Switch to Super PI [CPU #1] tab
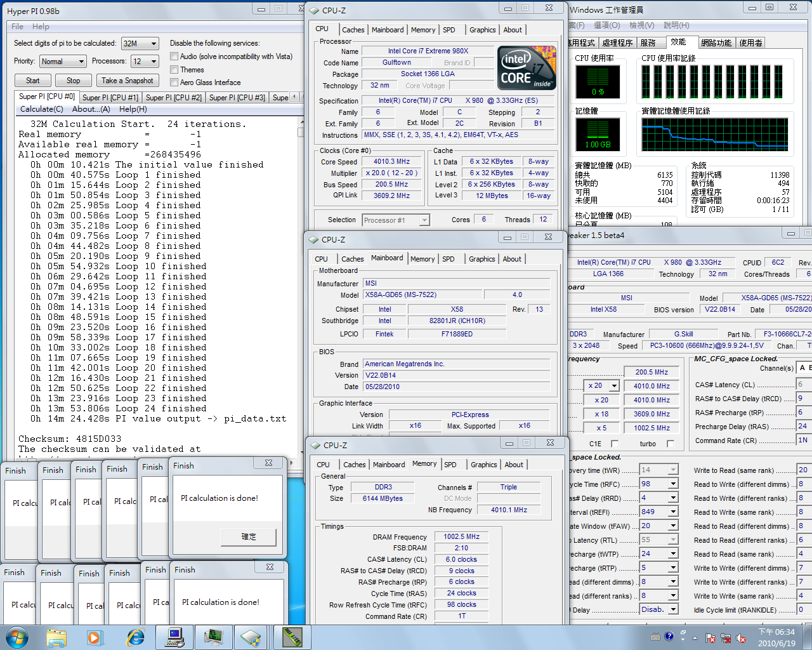 [110, 98]
